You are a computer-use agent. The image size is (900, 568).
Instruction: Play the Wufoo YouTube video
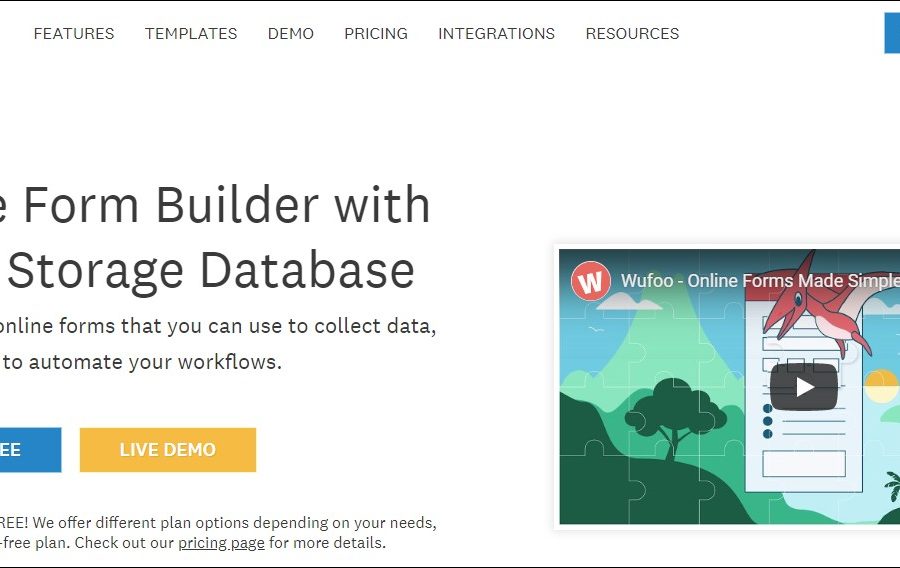click(x=803, y=387)
